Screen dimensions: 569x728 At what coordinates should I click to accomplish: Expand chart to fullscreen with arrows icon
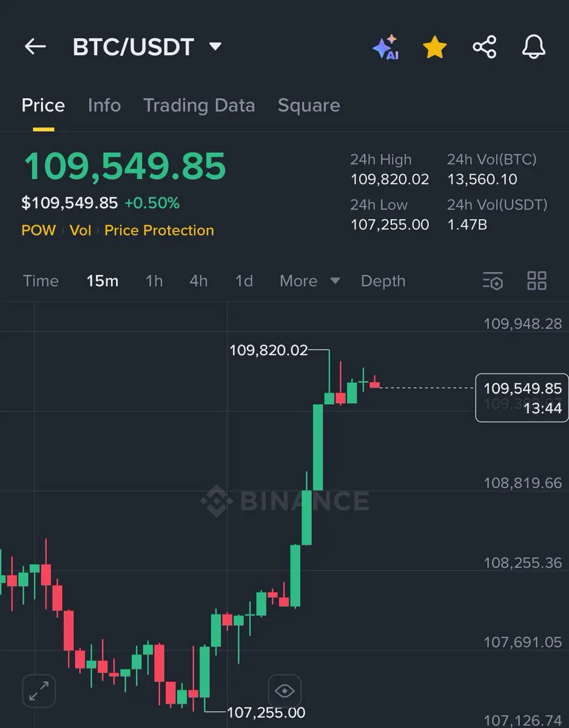(39, 690)
